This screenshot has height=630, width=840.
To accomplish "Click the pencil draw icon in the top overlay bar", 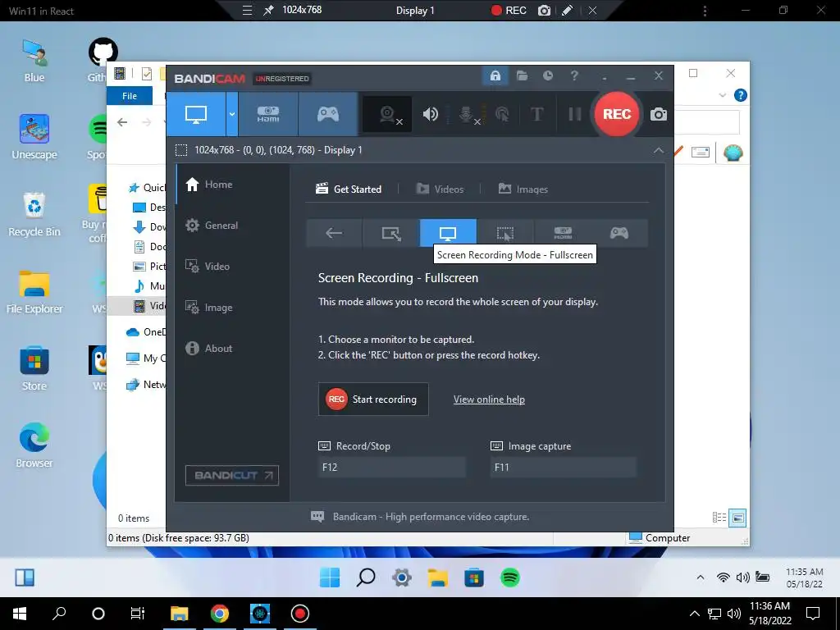I will pyautogui.click(x=568, y=11).
